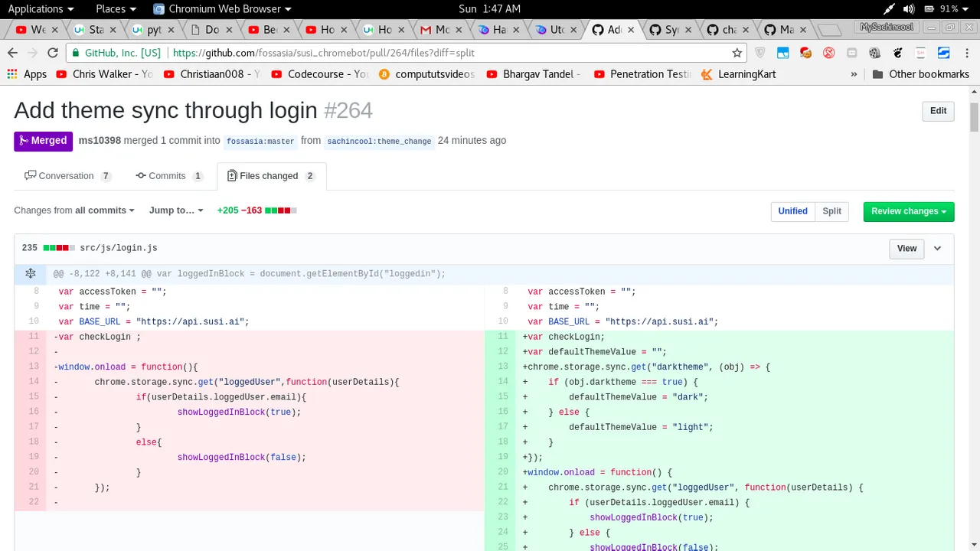Open the Christiaan008 YouTube bookmark

213,74
